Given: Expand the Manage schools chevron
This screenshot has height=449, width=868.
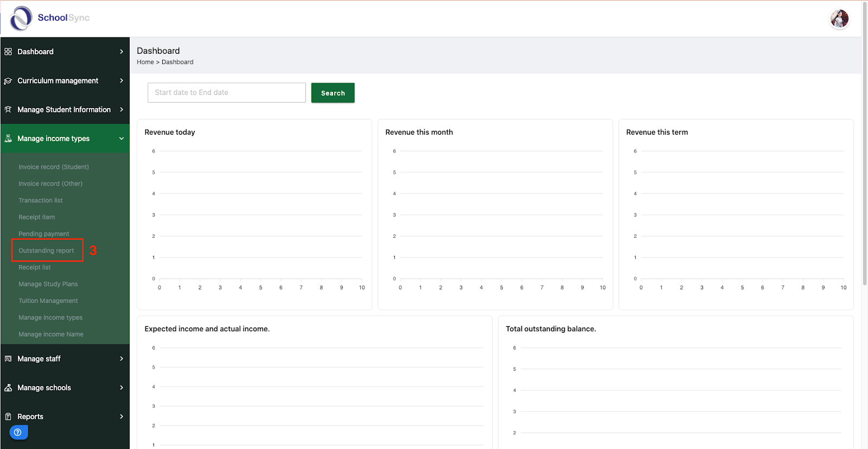Looking at the screenshot, I should point(122,388).
